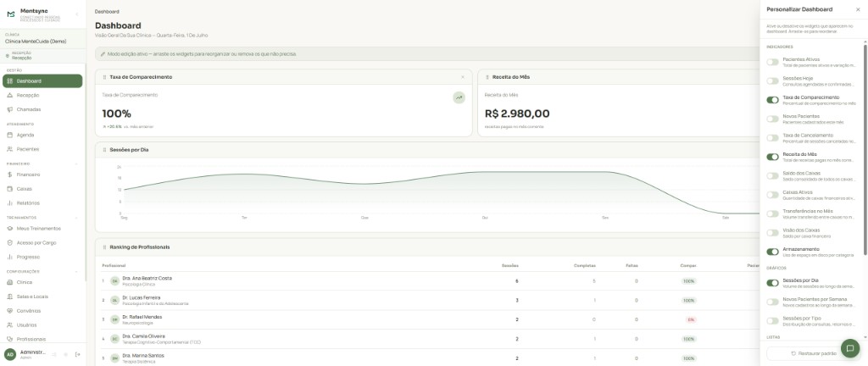Click the Meus Treinamentos graduation icon
This screenshot has height=366, width=868.
coord(10,229)
